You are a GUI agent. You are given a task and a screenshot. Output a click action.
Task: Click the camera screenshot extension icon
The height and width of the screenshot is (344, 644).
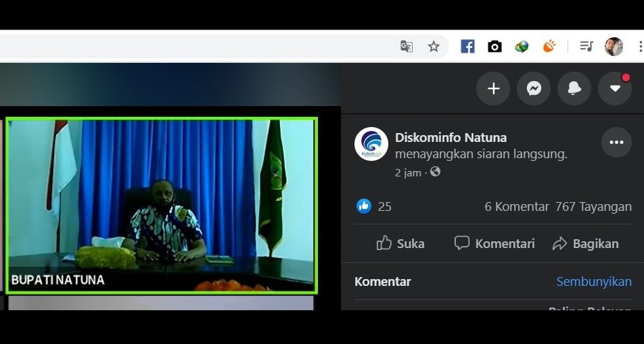tap(495, 47)
